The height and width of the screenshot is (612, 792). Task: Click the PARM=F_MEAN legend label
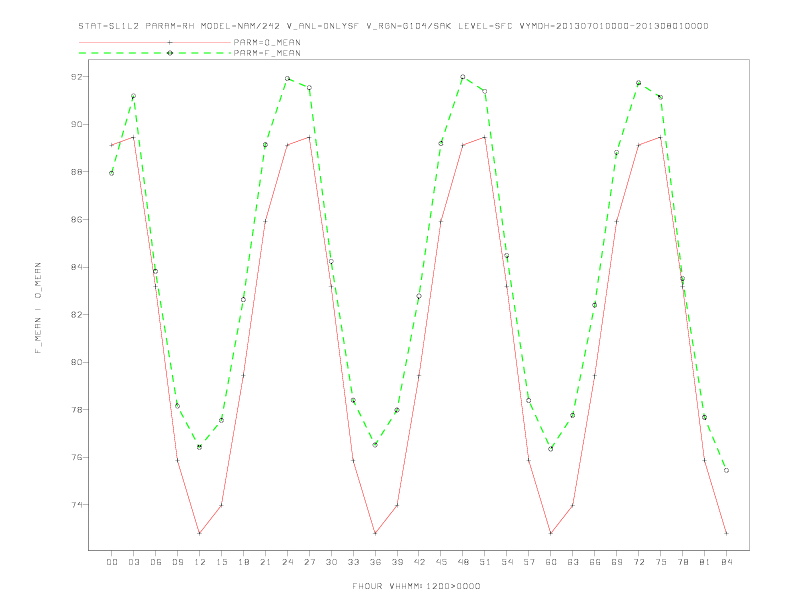(x=267, y=53)
